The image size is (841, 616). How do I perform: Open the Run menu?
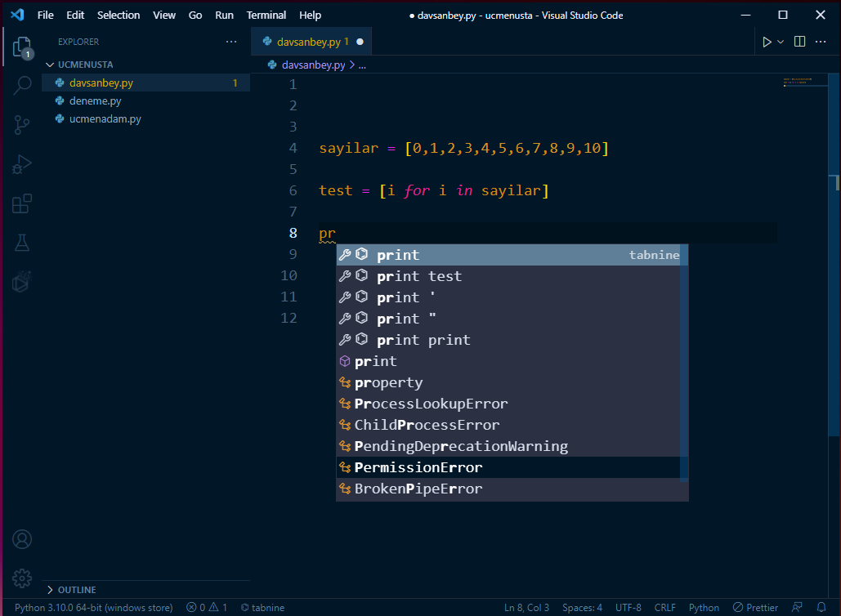(224, 15)
